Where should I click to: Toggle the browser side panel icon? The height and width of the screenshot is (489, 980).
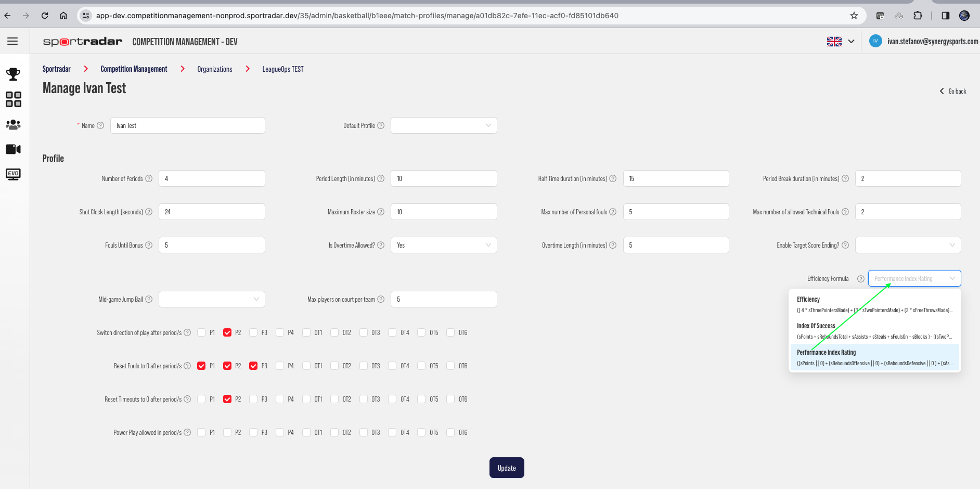tap(946, 16)
